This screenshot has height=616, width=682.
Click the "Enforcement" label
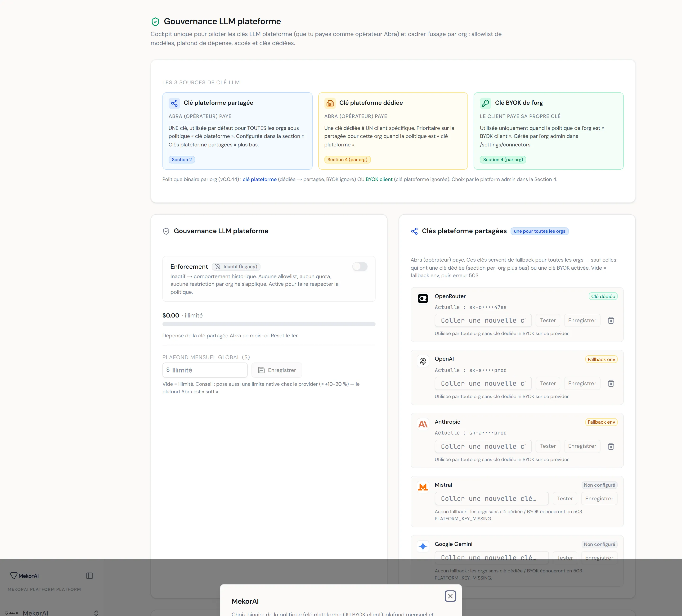pyautogui.click(x=189, y=267)
